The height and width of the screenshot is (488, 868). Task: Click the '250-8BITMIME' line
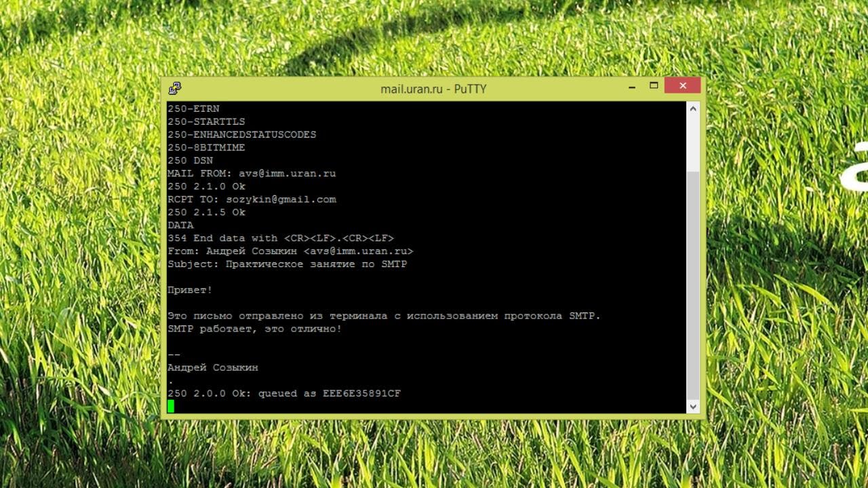(206, 147)
